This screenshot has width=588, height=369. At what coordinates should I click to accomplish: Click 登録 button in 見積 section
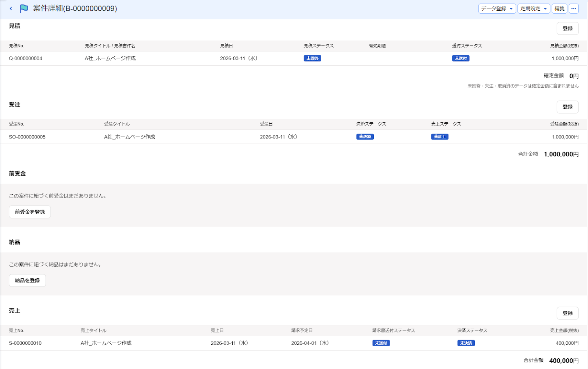[x=567, y=29]
